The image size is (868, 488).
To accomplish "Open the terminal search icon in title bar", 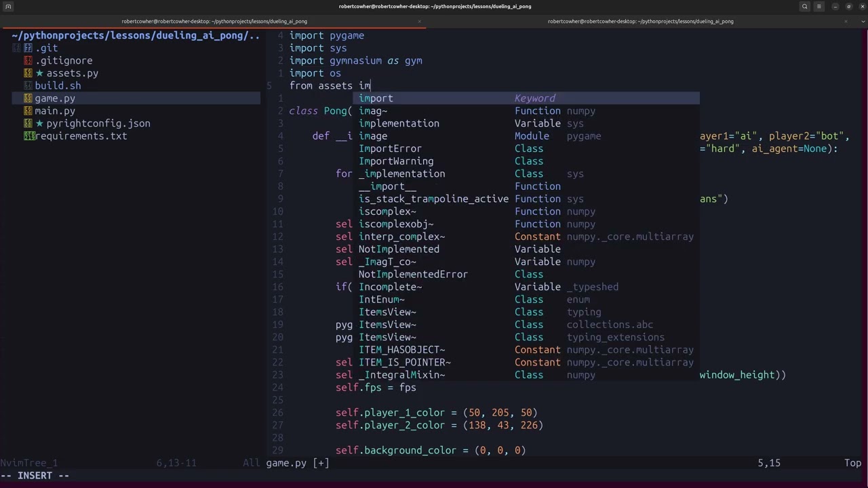I will tap(805, 6).
